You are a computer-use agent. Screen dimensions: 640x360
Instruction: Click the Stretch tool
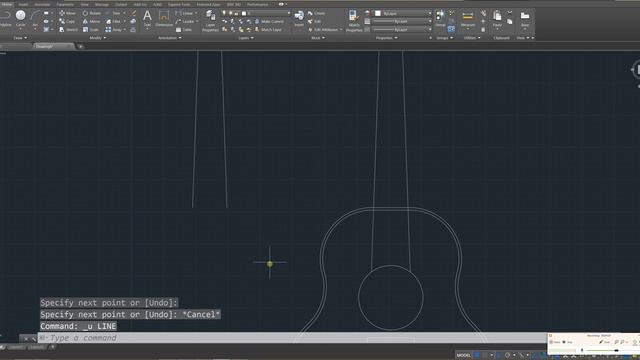tap(68, 29)
